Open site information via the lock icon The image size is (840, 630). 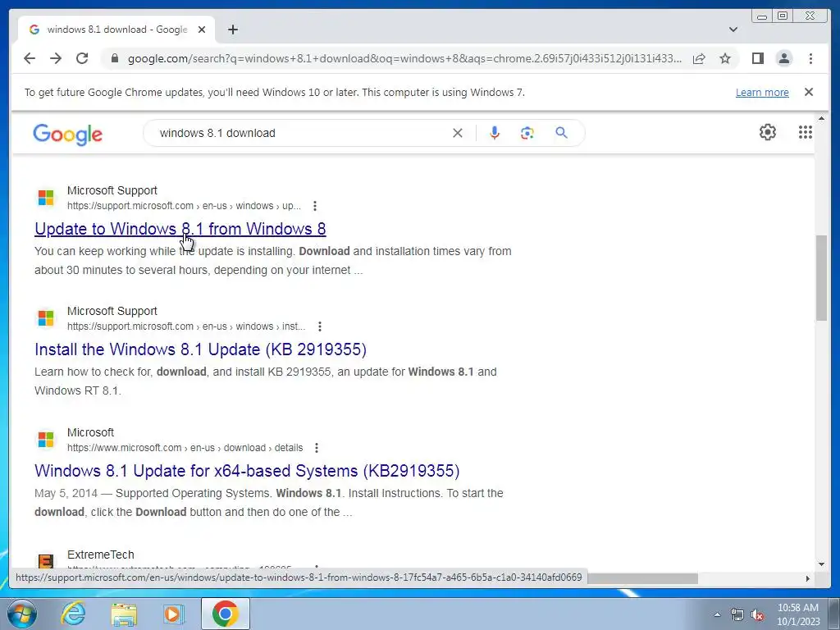tap(114, 58)
